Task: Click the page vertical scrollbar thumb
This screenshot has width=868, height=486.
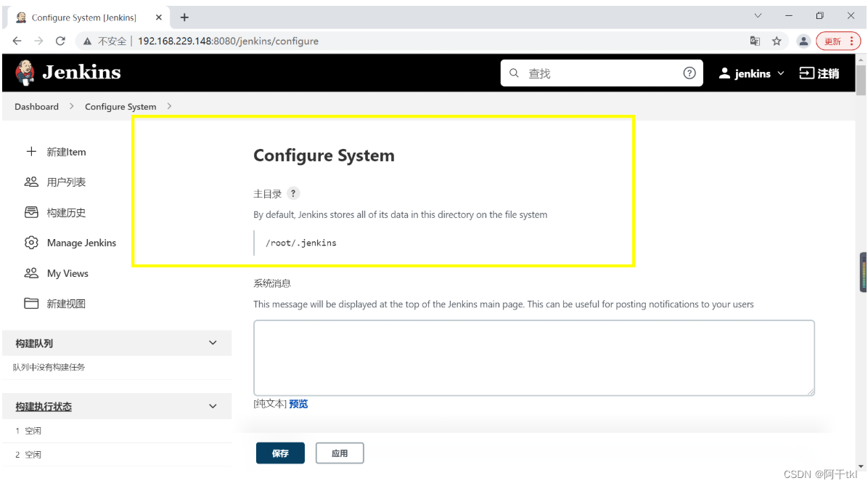Action: 861,81
